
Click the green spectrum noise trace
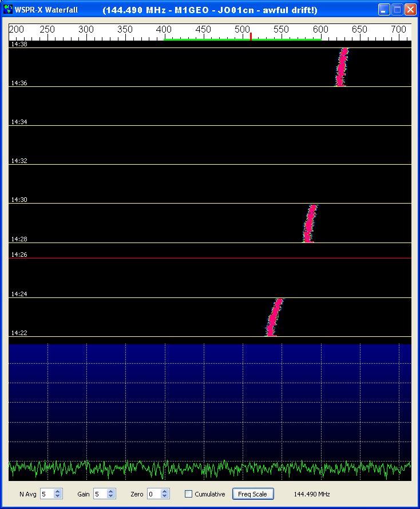point(210,469)
